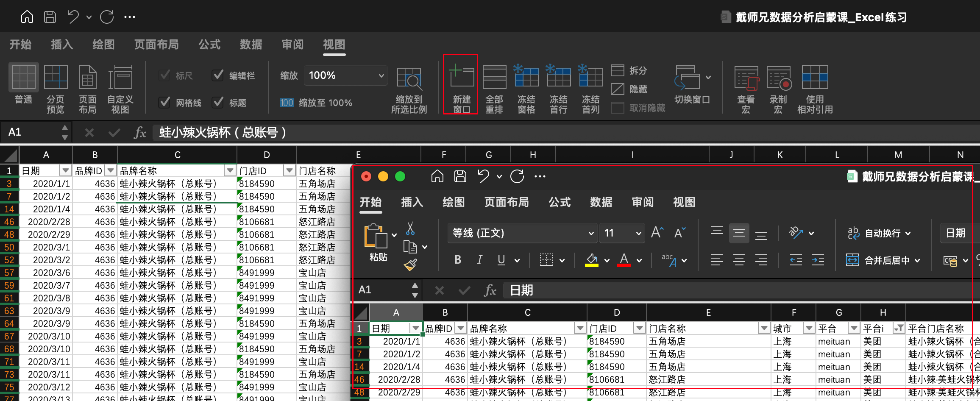Toggle the Formula Bar (编辑栏) checkbox
Image resolution: width=980 pixels, height=401 pixels.
coord(218,75)
